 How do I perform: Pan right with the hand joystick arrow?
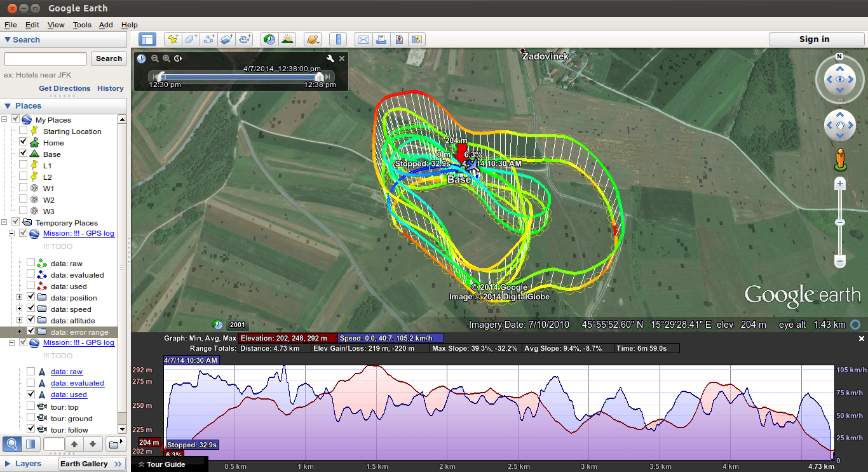[x=851, y=125]
